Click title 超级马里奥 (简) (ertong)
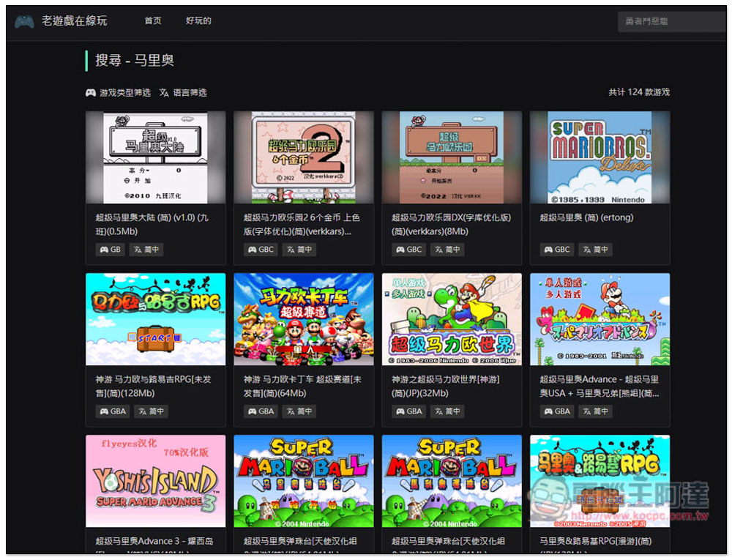The image size is (732, 560). (x=586, y=217)
